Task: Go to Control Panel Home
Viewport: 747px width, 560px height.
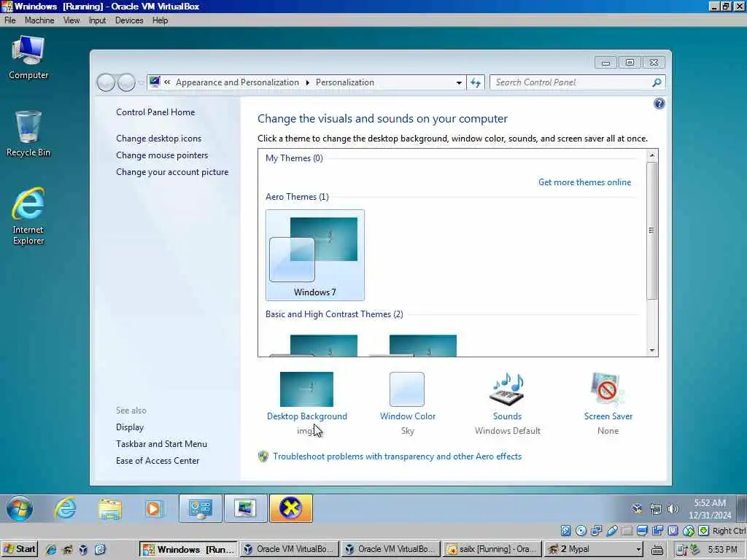Action: (155, 112)
